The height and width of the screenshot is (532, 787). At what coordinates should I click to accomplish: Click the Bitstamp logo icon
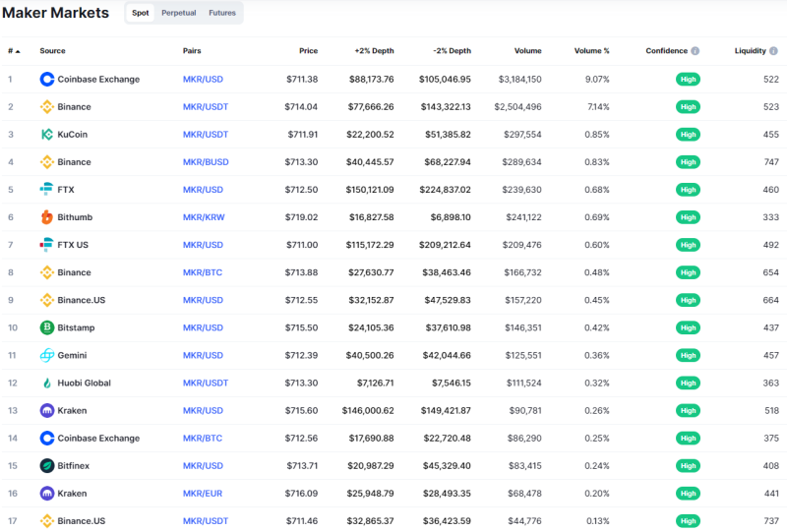(x=46, y=327)
